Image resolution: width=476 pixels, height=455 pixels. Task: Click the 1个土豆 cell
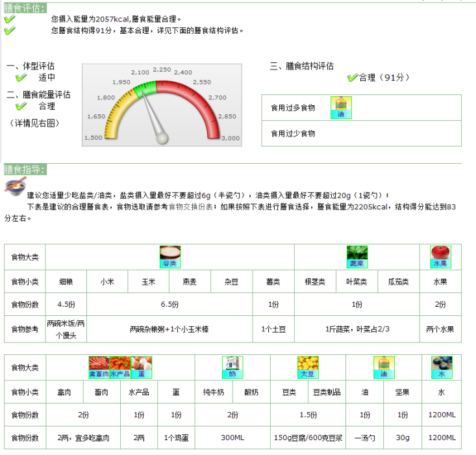click(x=273, y=329)
